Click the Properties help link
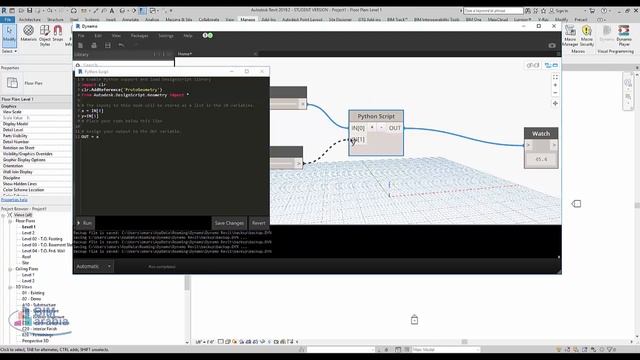The height and width of the screenshot is (360, 640). [x=14, y=200]
